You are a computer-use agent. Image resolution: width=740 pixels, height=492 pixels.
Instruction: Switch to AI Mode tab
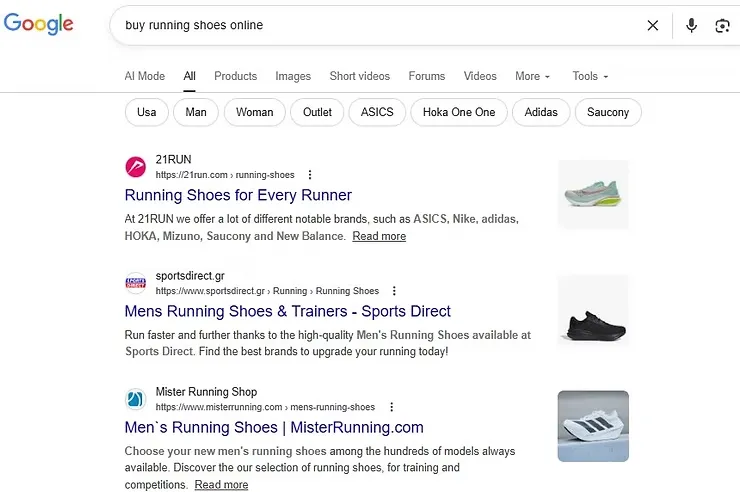145,76
